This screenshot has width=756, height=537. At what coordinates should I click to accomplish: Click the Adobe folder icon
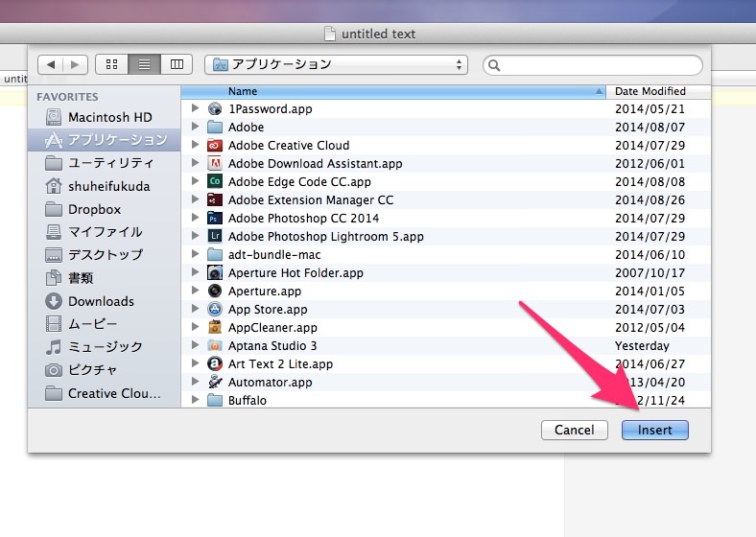coord(215,128)
